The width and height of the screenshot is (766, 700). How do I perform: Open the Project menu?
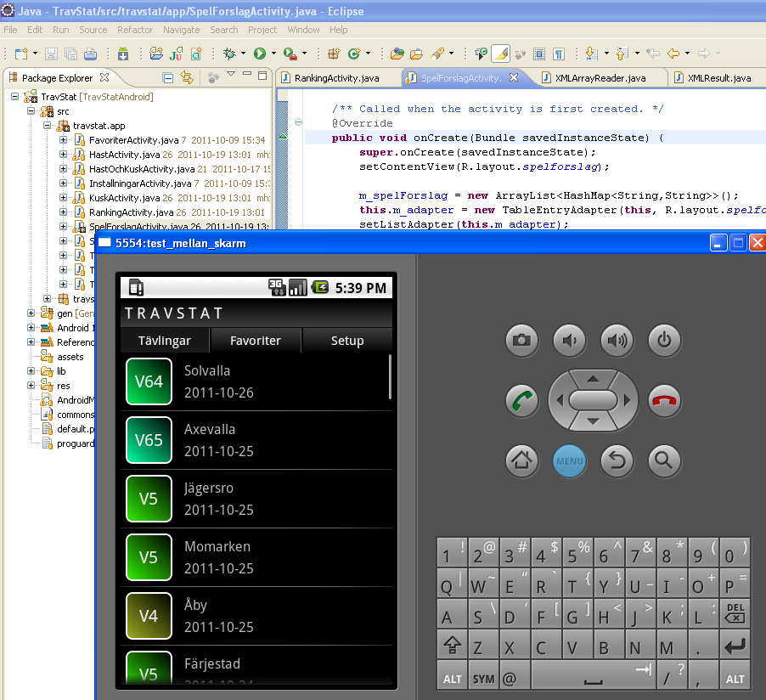(x=262, y=30)
